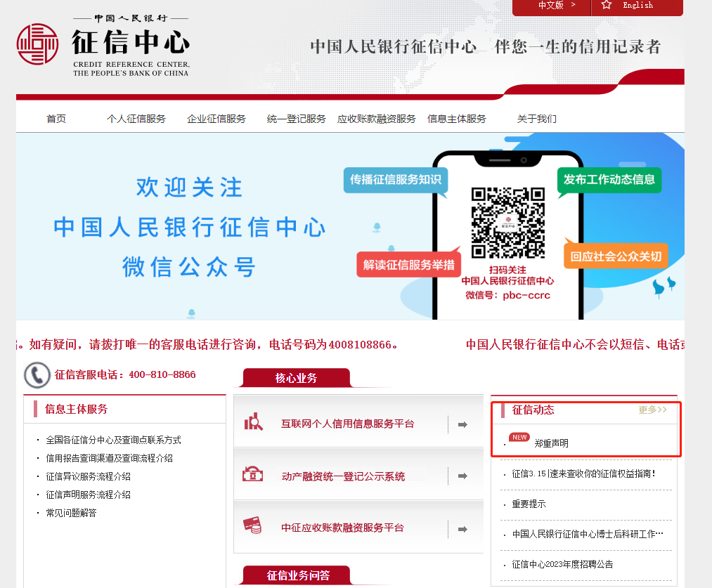
Task: Open the 征信中心2023年度招聘公告 news link
Action: [x=562, y=564]
